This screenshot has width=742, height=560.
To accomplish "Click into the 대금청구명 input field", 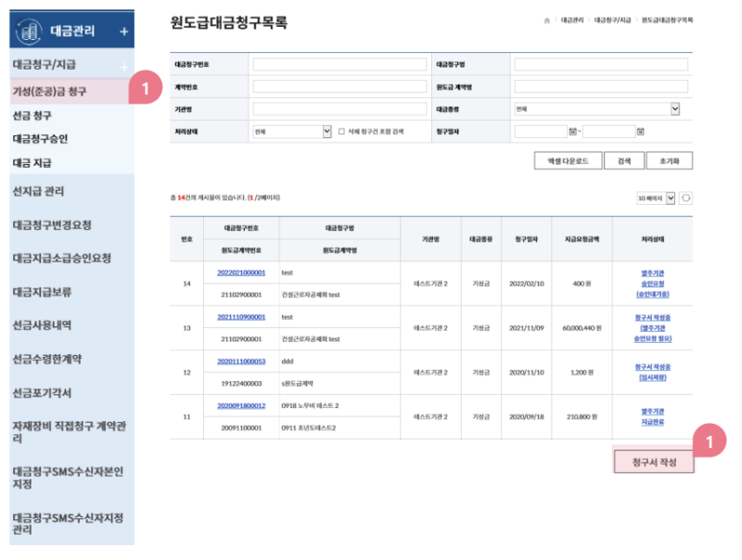I will [x=601, y=64].
